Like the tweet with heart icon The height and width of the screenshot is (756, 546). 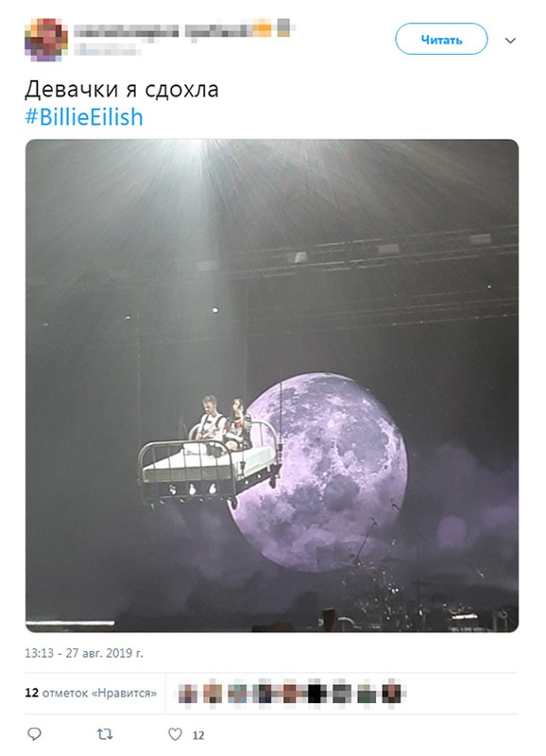click(175, 734)
